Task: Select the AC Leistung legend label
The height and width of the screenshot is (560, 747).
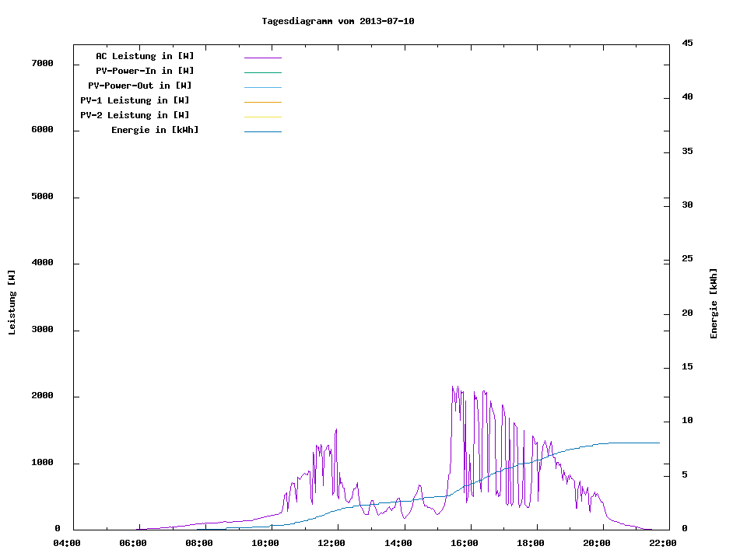Action: click(x=145, y=56)
